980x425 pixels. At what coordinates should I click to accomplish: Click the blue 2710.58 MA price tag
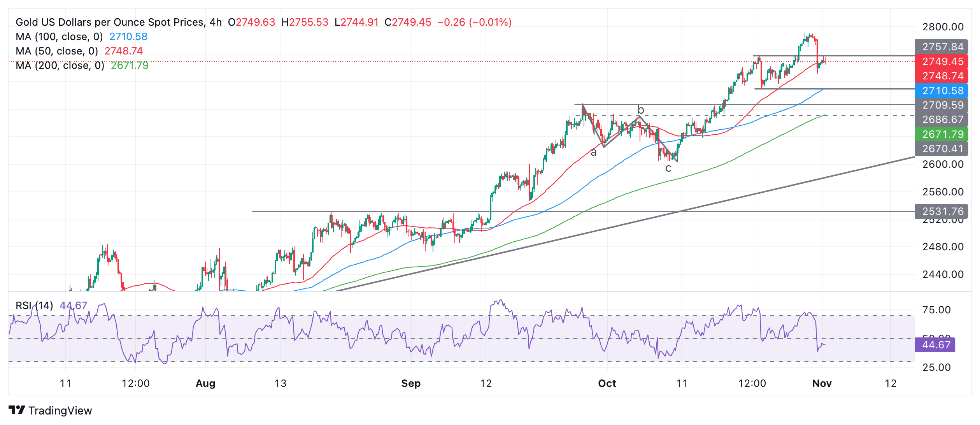tap(942, 91)
